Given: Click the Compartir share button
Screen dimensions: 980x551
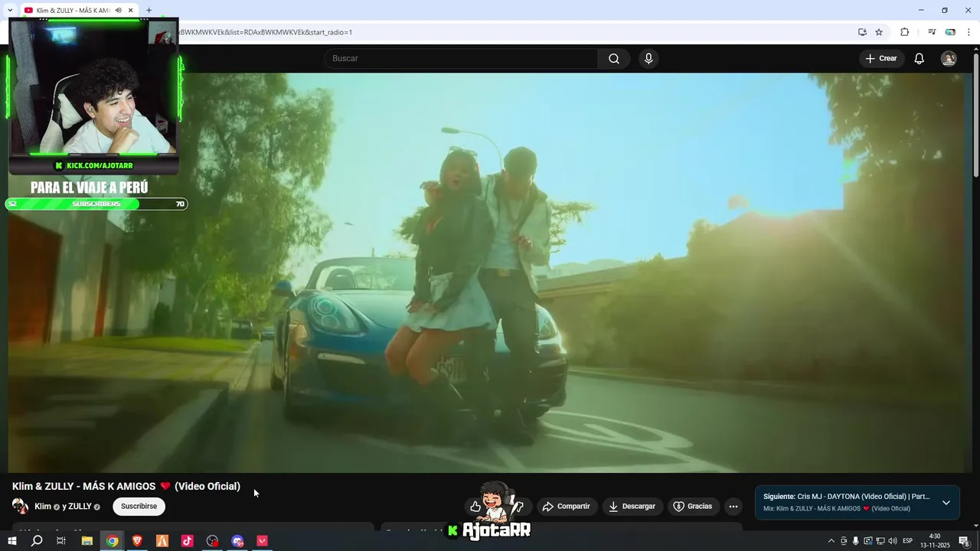Looking at the screenshot, I should pos(567,507).
